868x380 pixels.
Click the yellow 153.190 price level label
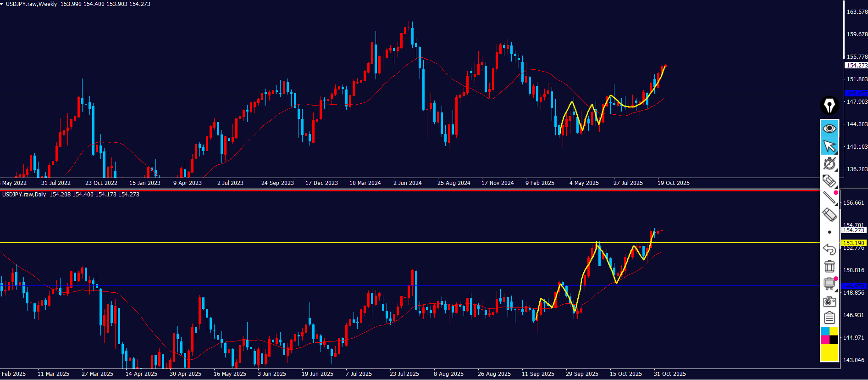click(853, 243)
